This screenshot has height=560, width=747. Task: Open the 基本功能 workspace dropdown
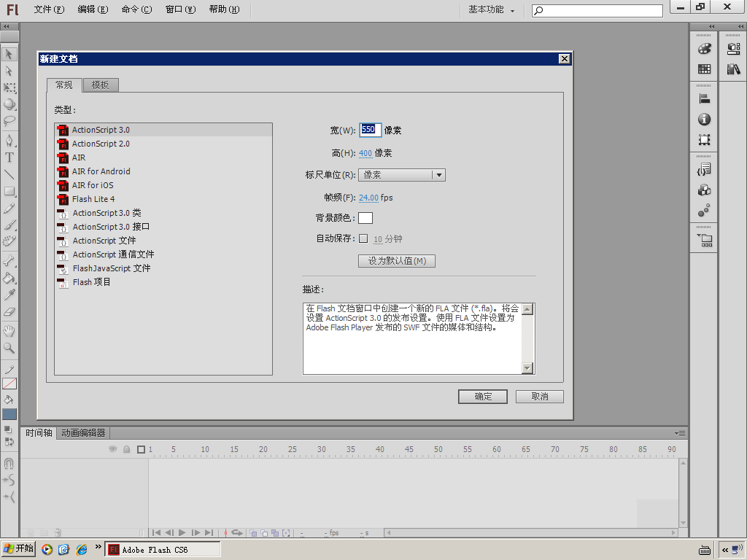[x=491, y=9]
